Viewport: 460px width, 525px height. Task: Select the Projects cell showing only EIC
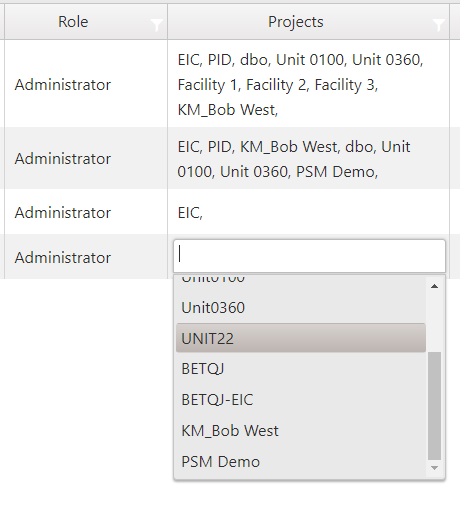tap(308, 212)
